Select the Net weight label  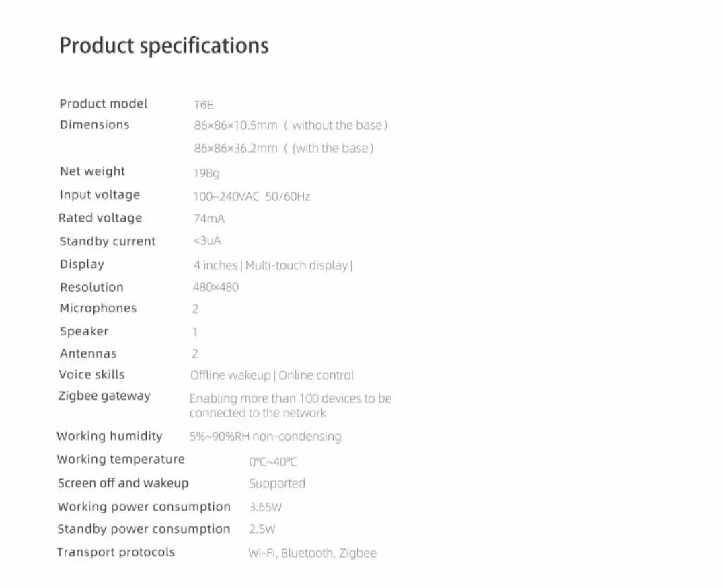(92, 171)
